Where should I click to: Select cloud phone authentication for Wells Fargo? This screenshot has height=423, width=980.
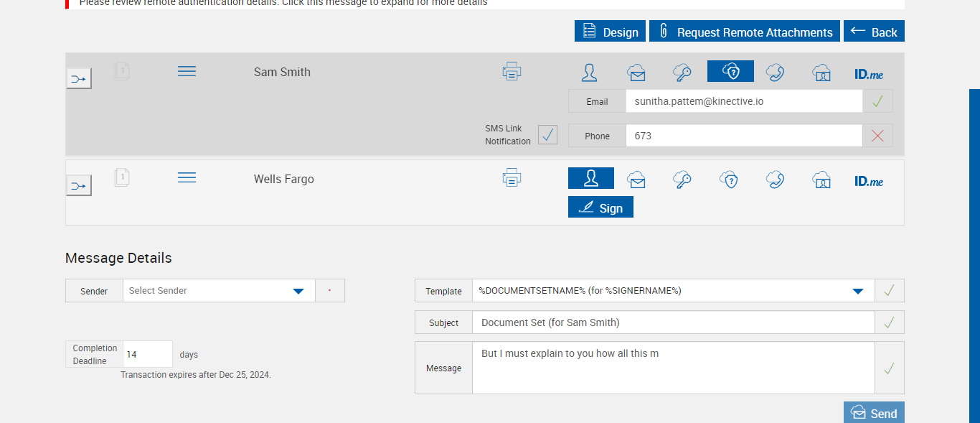(x=775, y=179)
